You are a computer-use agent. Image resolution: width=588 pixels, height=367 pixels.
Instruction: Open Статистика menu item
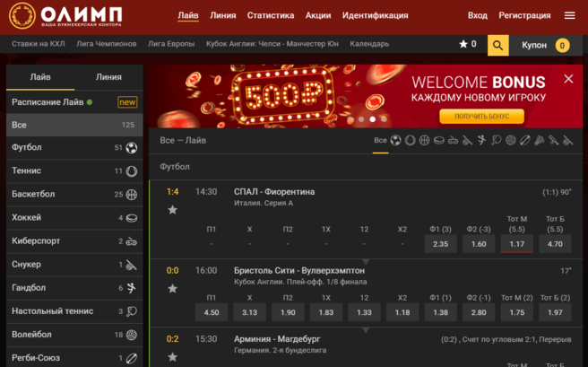(271, 15)
